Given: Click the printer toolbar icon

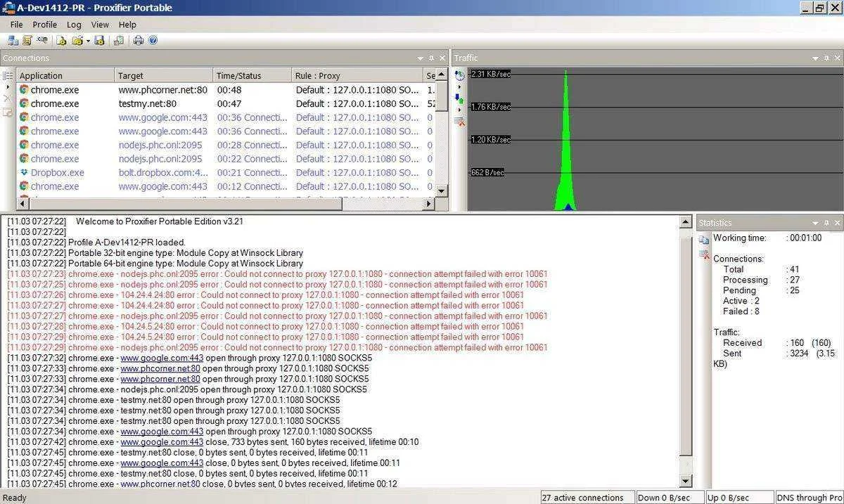Looking at the screenshot, I should point(138,41).
